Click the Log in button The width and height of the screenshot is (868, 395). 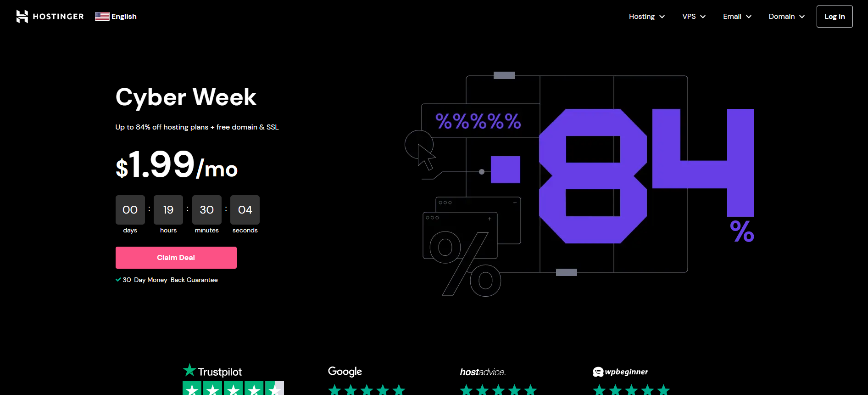coord(835,17)
